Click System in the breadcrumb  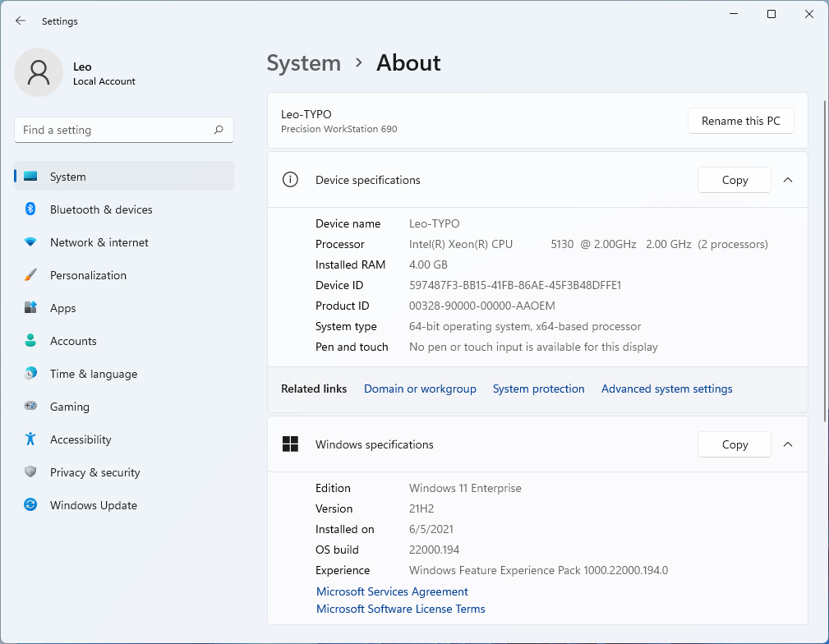[x=303, y=63]
